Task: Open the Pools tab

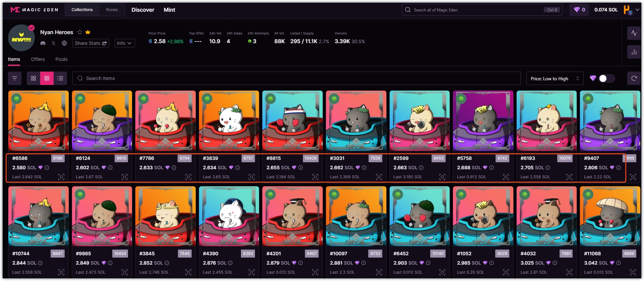Action: (x=61, y=59)
